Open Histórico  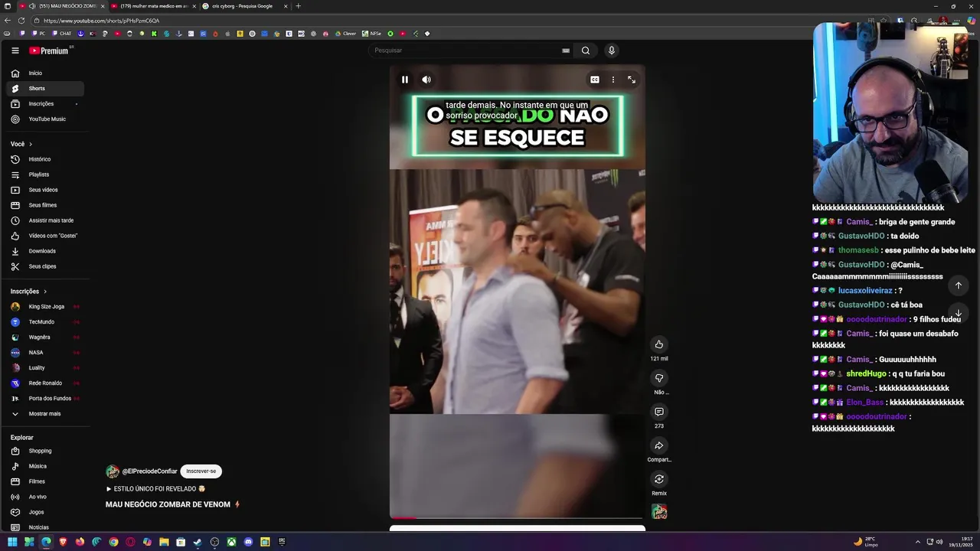point(45,159)
